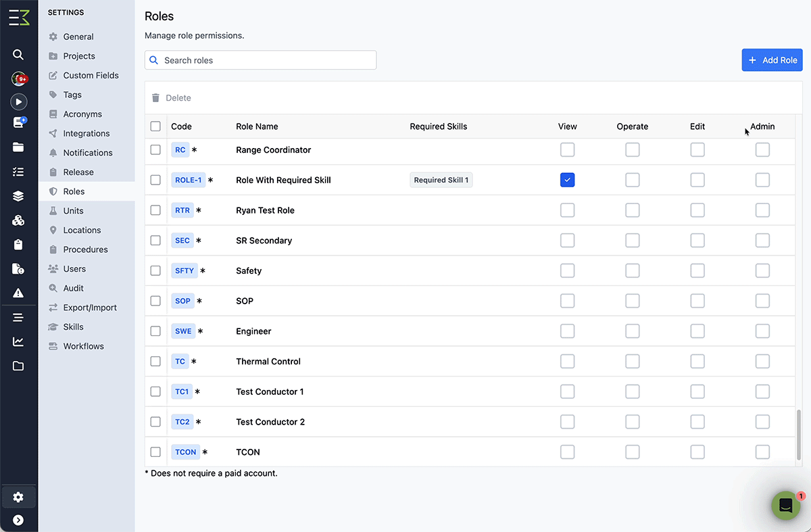Expand the left navigation with arrow button

click(x=18, y=520)
